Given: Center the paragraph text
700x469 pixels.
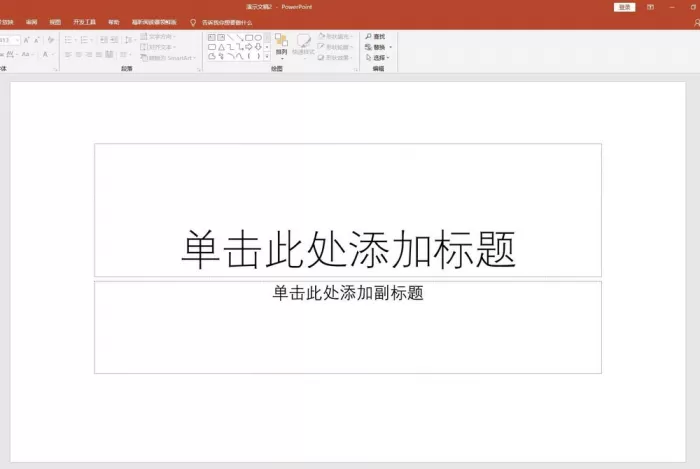Looking at the screenshot, I should pos(79,54).
